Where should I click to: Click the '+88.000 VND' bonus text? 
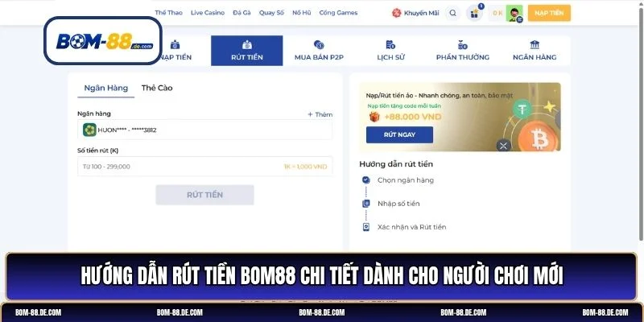(413, 117)
